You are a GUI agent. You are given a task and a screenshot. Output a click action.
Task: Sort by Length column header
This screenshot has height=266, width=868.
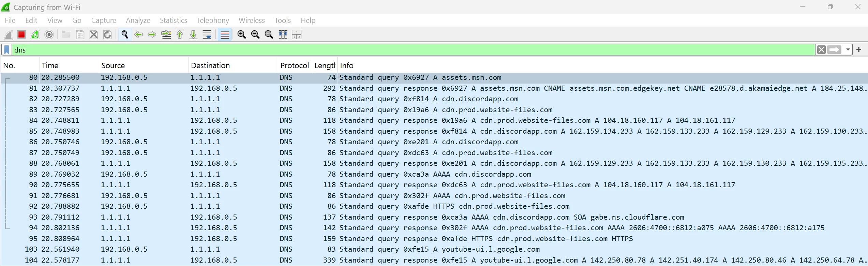[x=325, y=65]
